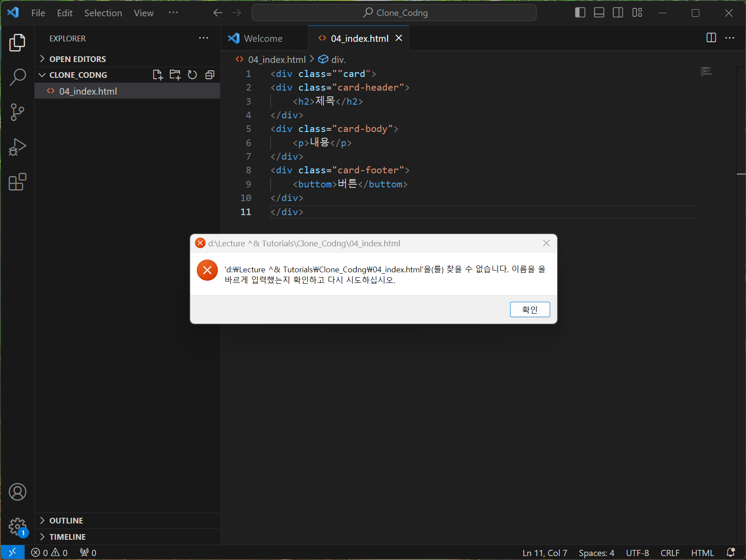This screenshot has height=560, width=746.
Task: Open a remote window from status bar
Action: (x=12, y=553)
